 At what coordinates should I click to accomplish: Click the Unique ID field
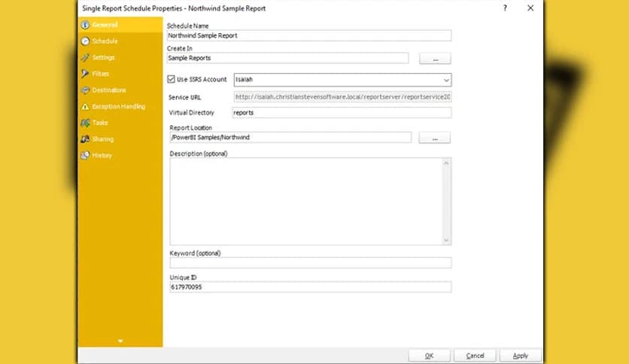pos(311,287)
